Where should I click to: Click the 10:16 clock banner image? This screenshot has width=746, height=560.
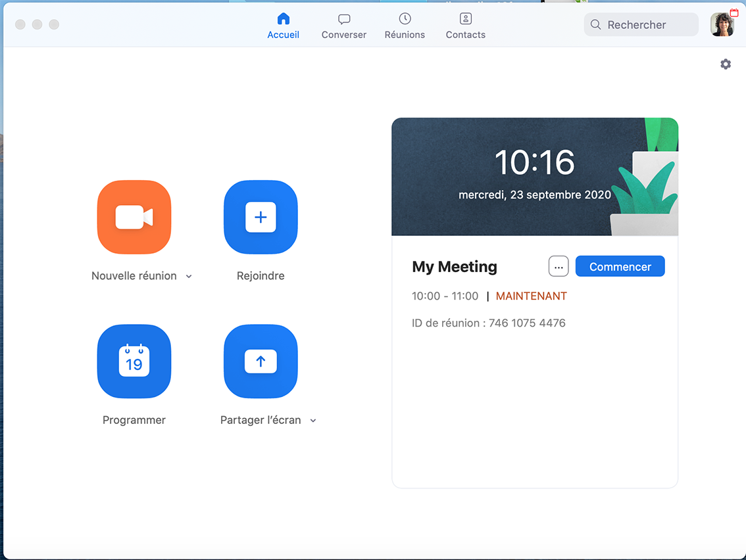534,176
